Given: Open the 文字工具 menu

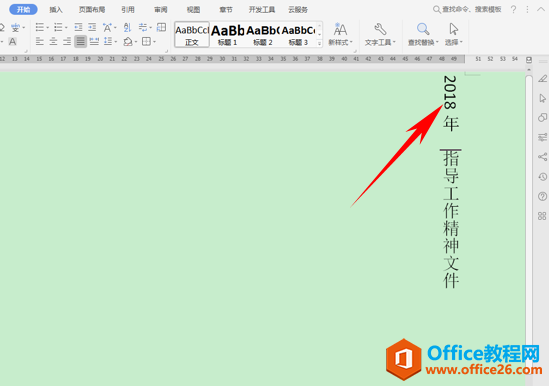Looking at the screenshot, I should point(380,34).
